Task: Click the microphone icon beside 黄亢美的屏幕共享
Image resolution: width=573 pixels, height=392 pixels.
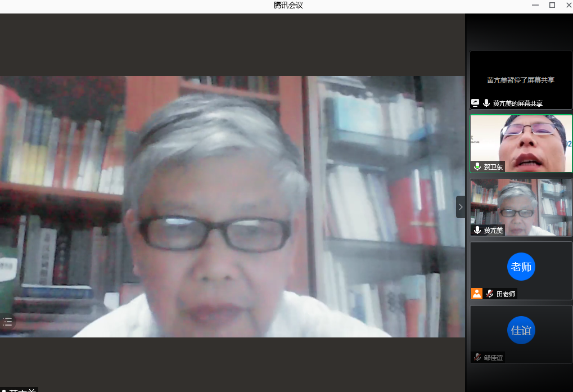Action: coord(486,103)
